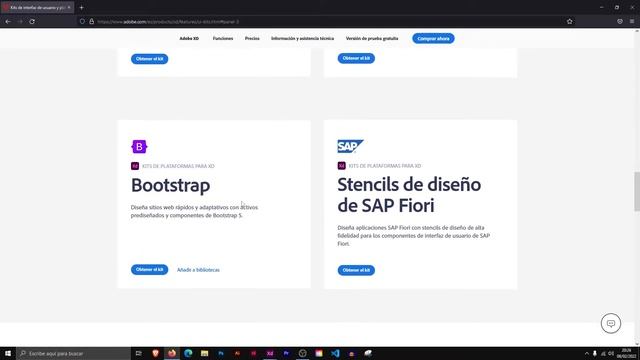The width and height of the screenshot is (640, 360).
Task: Click the page vertical scrollbar thumb
Action: (637, 191)
